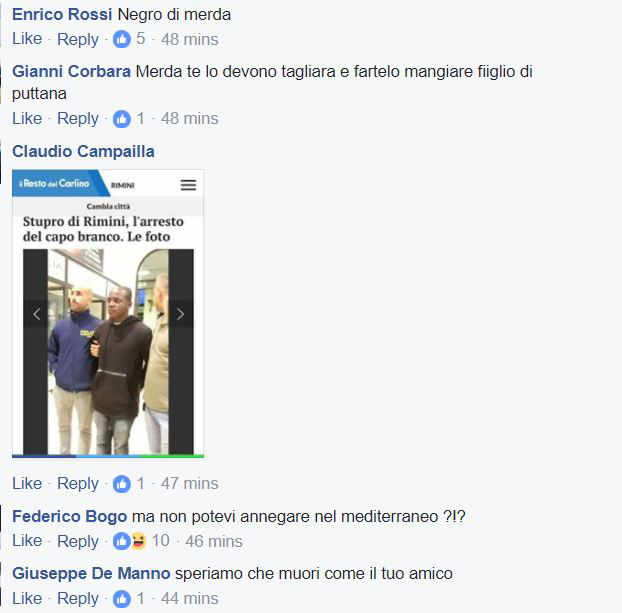Reply to Gianni Corbara's comment

(x=78, y=119)
